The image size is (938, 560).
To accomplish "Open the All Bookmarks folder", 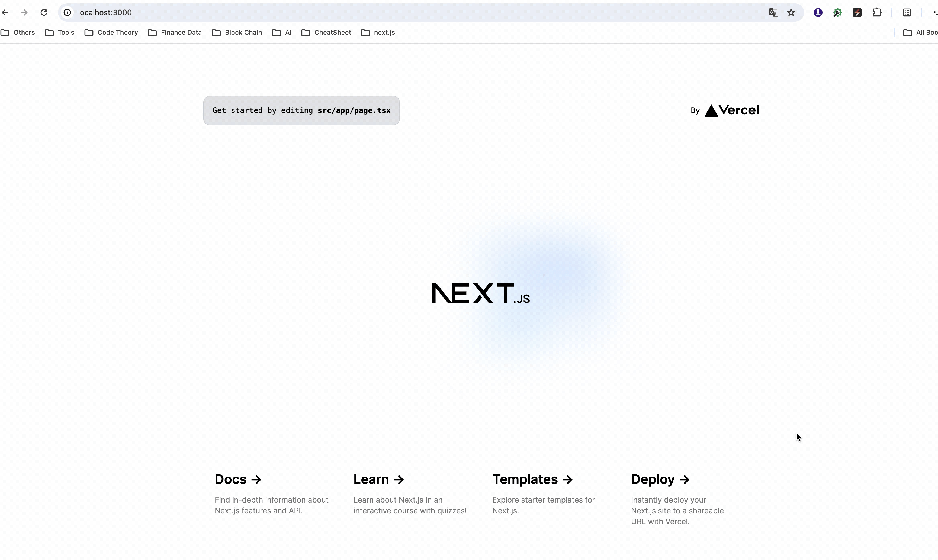I will pyautogui.click(x=920, y=33).
